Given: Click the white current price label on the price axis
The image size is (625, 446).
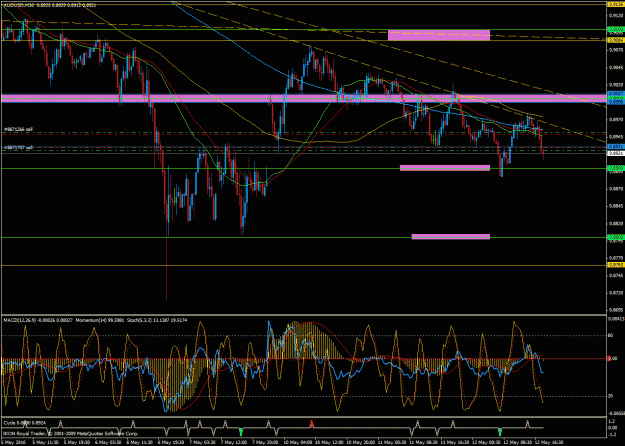Looking at the screenshot, I should coord(615,153).
